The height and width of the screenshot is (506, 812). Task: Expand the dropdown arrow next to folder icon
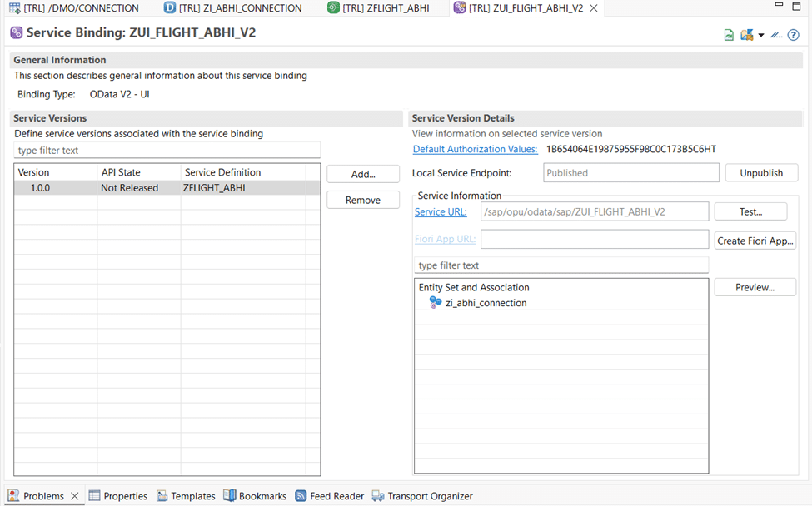(x=761, y=35)
